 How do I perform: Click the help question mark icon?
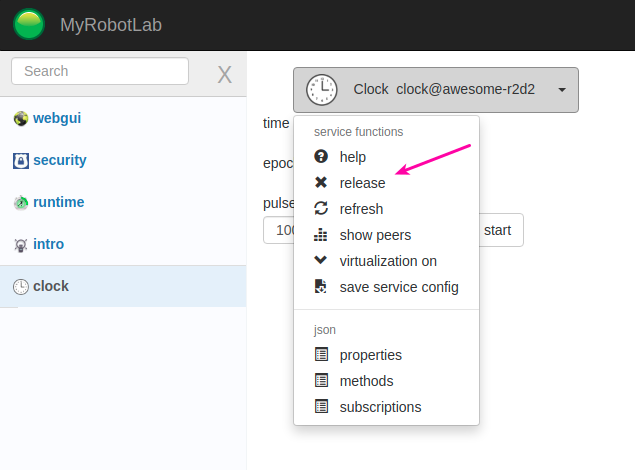(321, 156)
